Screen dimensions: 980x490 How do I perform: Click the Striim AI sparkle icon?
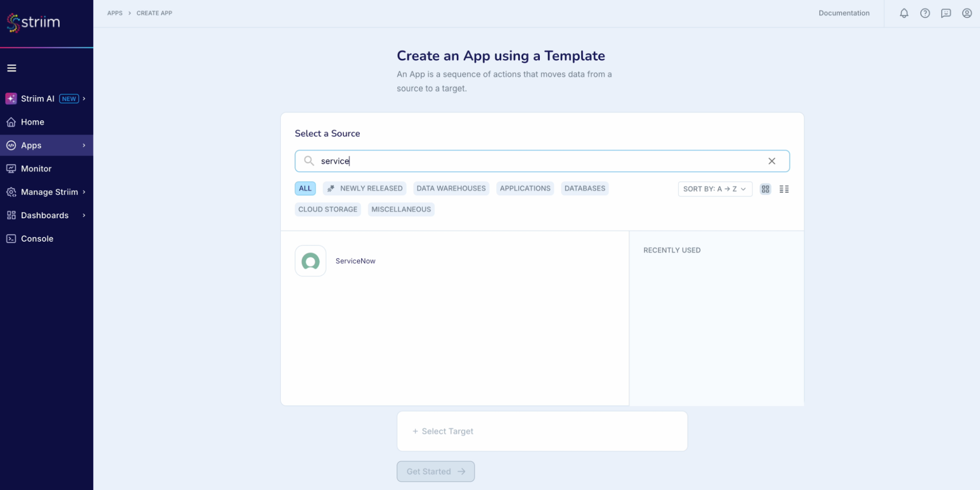click(x=11, y=99)
